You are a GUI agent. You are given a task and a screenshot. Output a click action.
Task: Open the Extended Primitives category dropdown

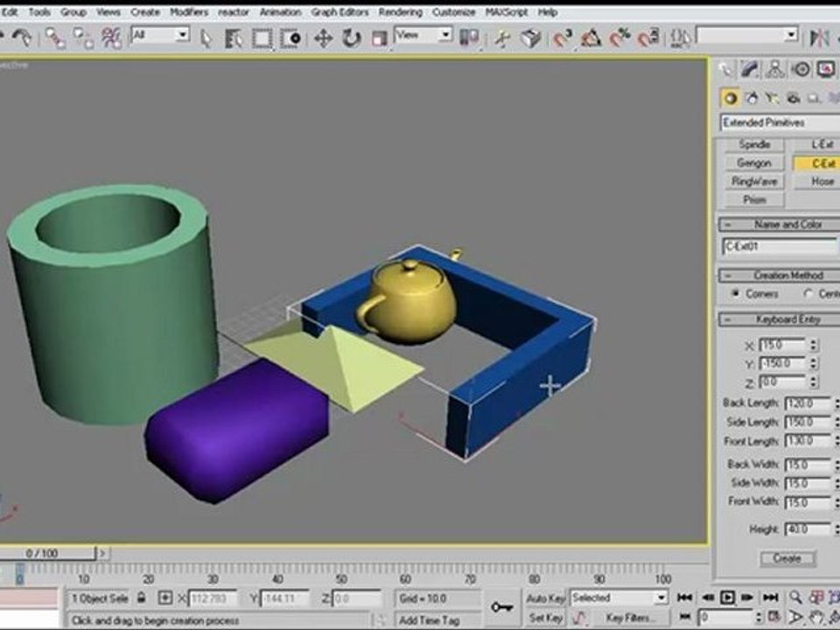[x=777, y=122]
